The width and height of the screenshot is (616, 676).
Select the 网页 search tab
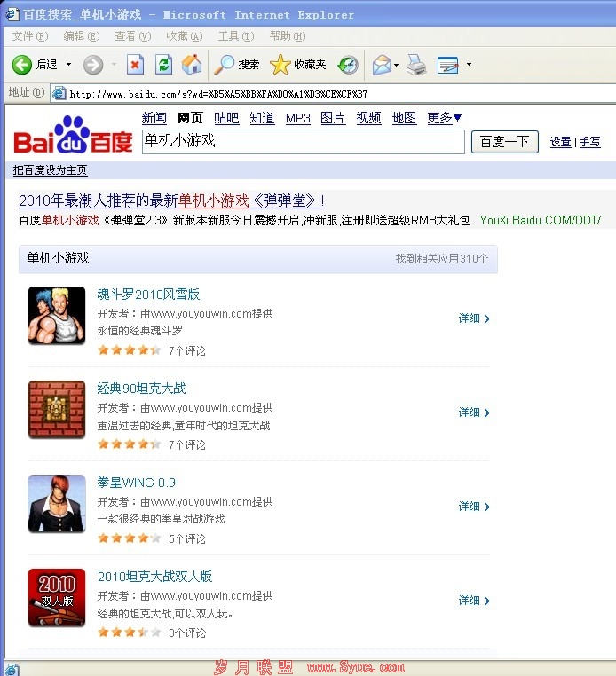190,118
